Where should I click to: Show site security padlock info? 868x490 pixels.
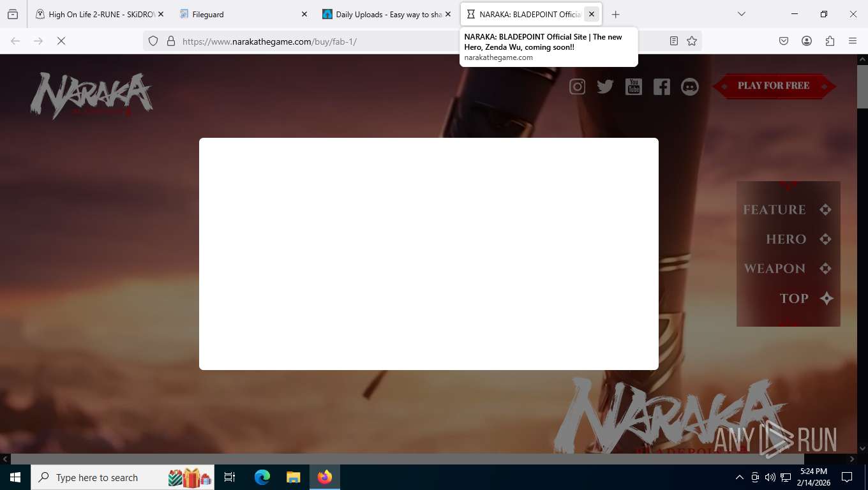[x=170, y=41]
